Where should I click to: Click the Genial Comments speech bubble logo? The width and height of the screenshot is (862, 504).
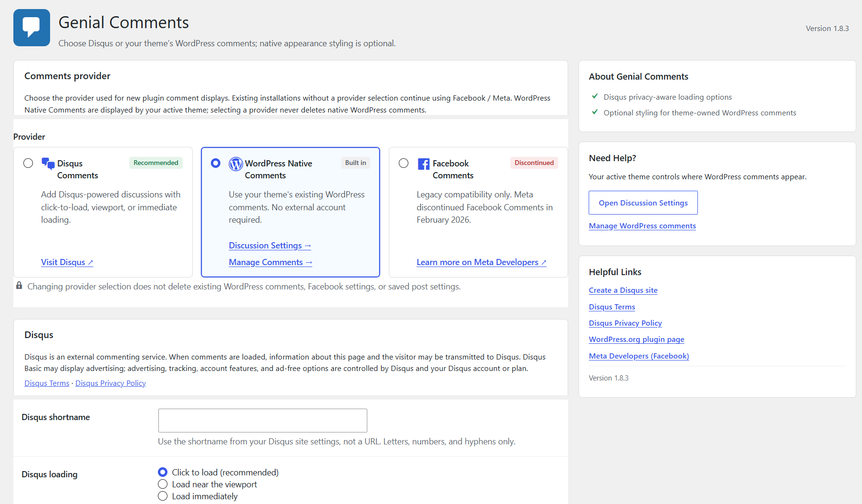pos(31,28)
